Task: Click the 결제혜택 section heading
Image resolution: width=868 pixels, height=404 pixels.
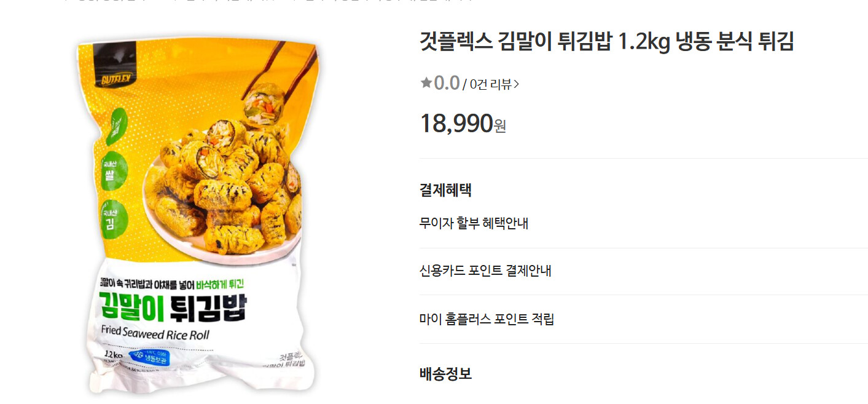Action: pos(445,189)
